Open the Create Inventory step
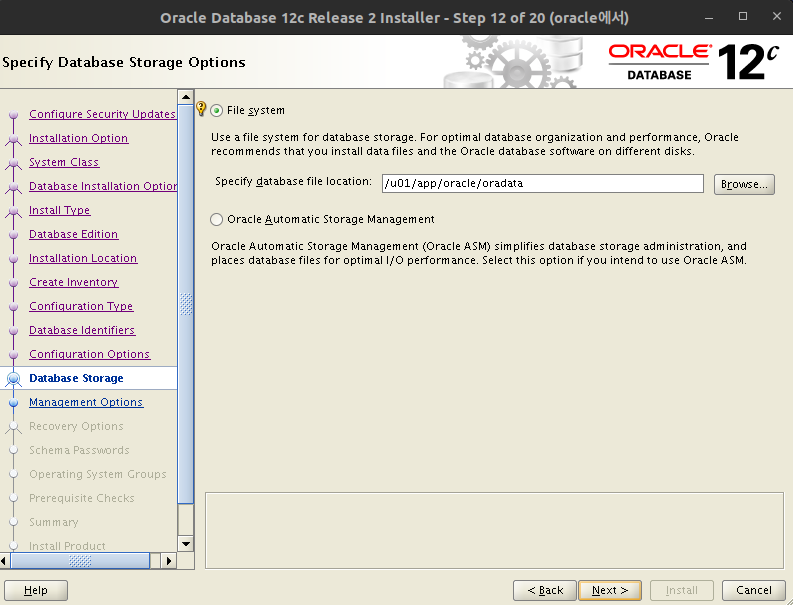Viewport: 793px width, 605px height. pyautogui.click(x=73, y=282)
